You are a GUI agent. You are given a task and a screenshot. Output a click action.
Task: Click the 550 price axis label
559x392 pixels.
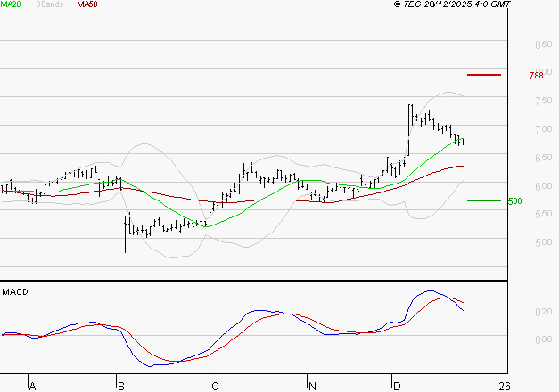pyautogui.click(x=544, y=214)
